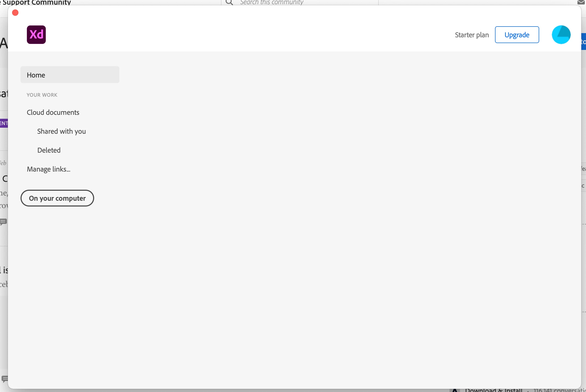Click the Support Community heading

pos(37,2)
